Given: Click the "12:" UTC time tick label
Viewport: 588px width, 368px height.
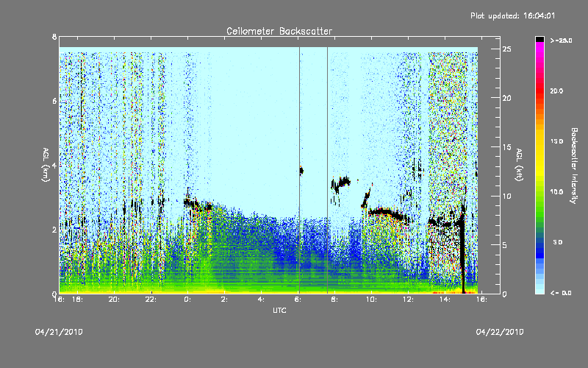Looking at the screenshot, I should pos(408,300).
